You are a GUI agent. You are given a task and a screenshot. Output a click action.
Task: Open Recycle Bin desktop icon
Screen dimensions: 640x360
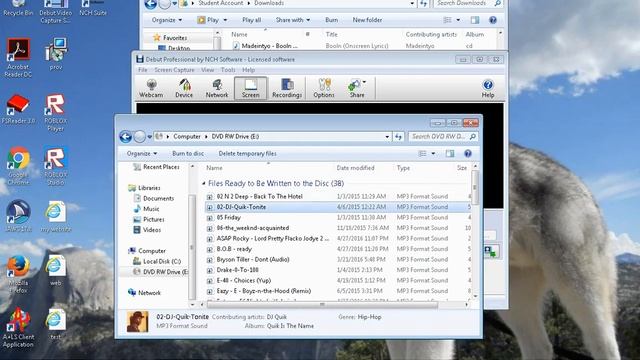coord(18,8)
